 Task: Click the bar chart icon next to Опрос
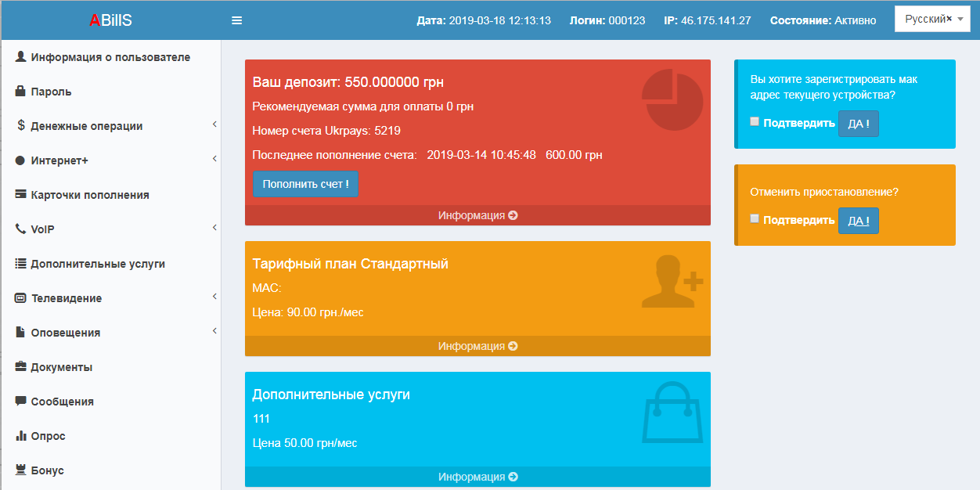pyautogui.click(x=21, y=436)
